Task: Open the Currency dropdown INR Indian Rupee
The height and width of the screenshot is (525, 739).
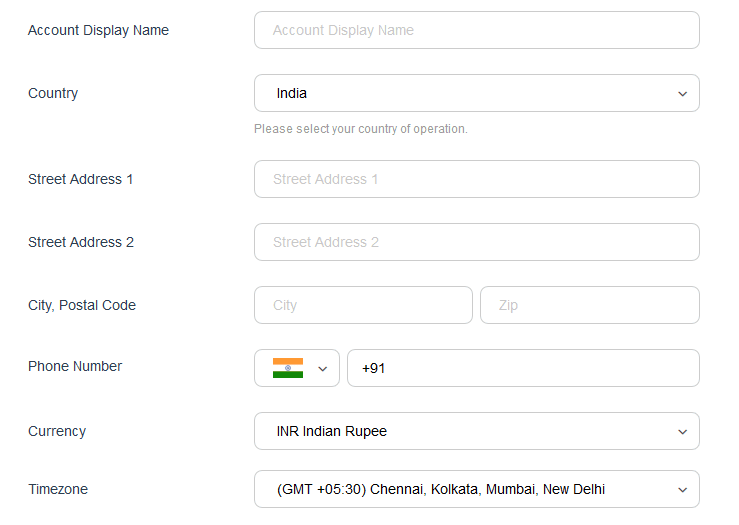Action: click(x=476, y=431)
